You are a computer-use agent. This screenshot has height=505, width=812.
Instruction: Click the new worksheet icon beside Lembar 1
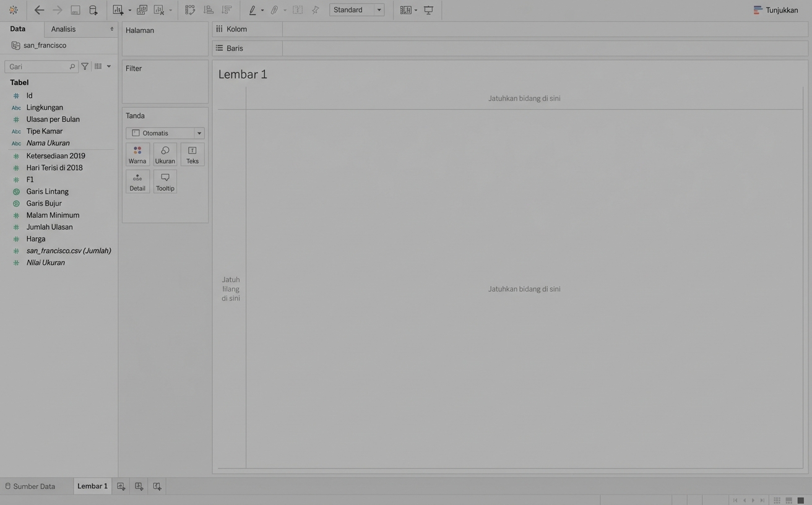click(x=121, y=486)
